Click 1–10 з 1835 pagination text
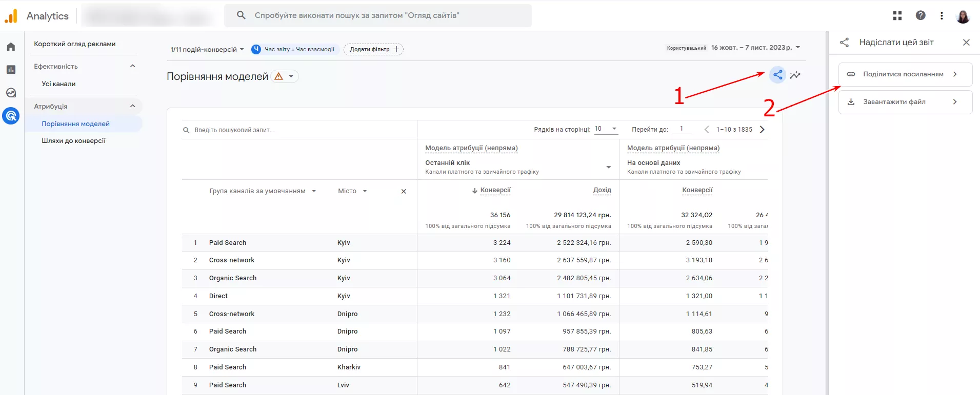 pyautogui.click(x=734, y=130)
